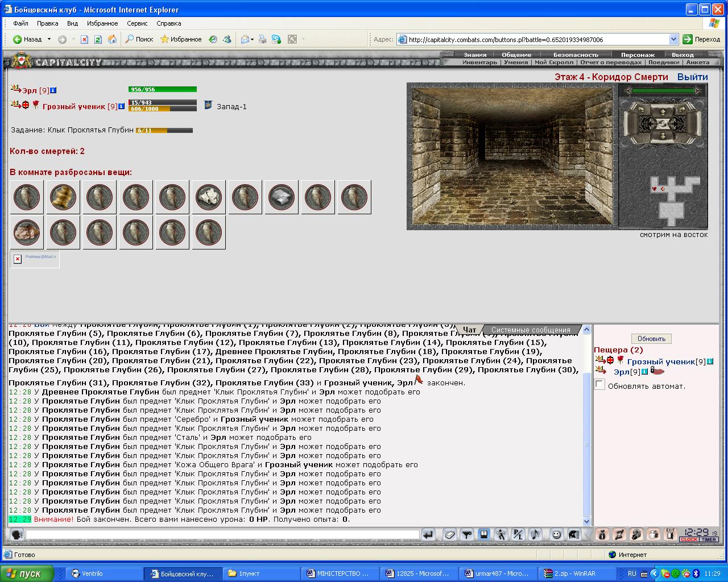Click the CLOCK label under the timer
Image resolution: width=728 pixels, height=582 pixels.
click(689, 539)
